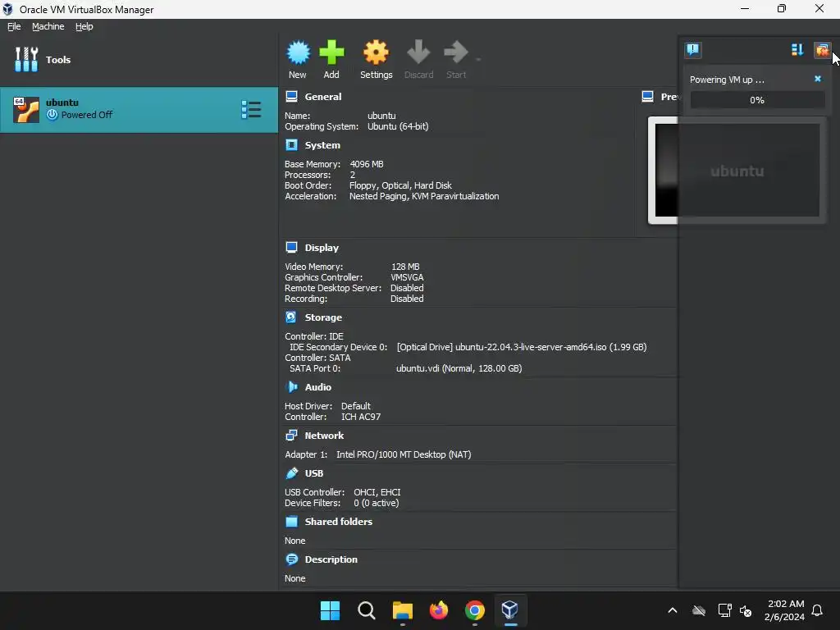
Task: Cancel the Powering VM up notification
Action: 818,79
